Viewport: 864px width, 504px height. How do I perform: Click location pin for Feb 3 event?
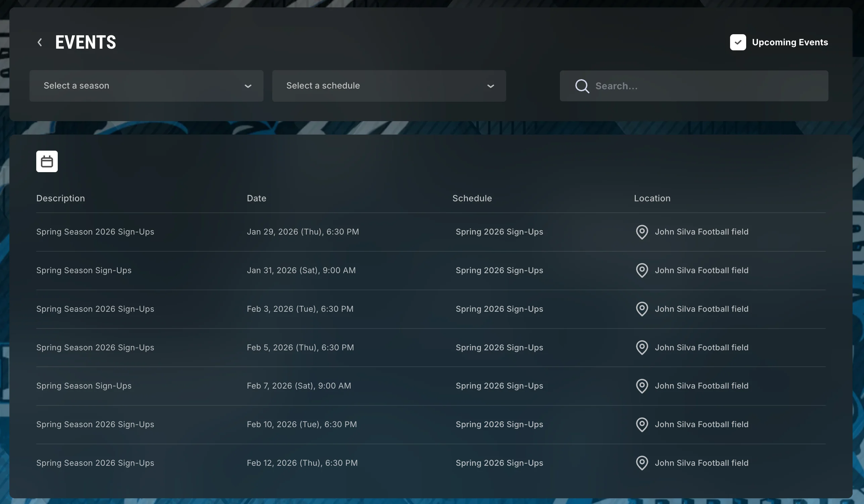[x=641, y=309]
